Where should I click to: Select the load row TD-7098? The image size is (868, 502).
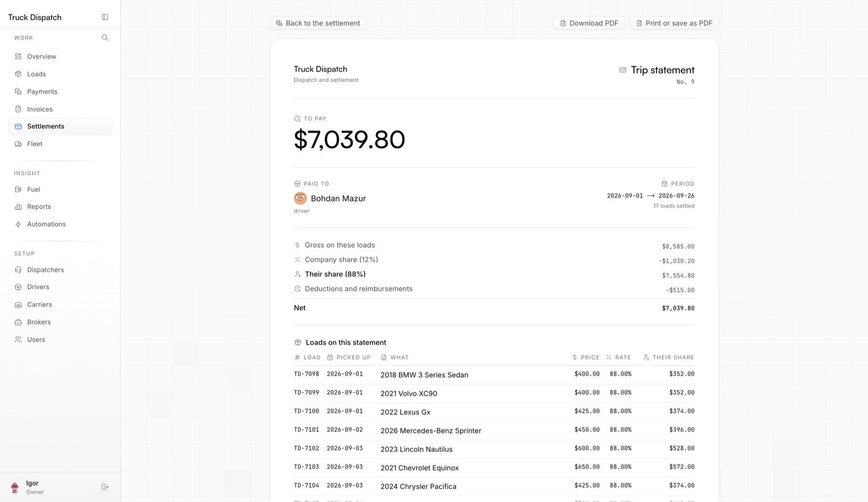click(x=494, y=375)
